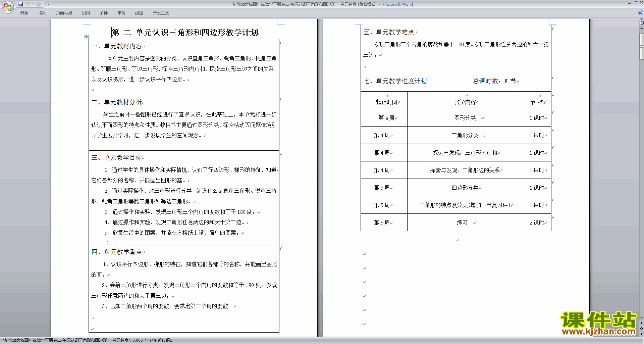
Task: Click table header 节 次
Action: (x=537, y=102)
